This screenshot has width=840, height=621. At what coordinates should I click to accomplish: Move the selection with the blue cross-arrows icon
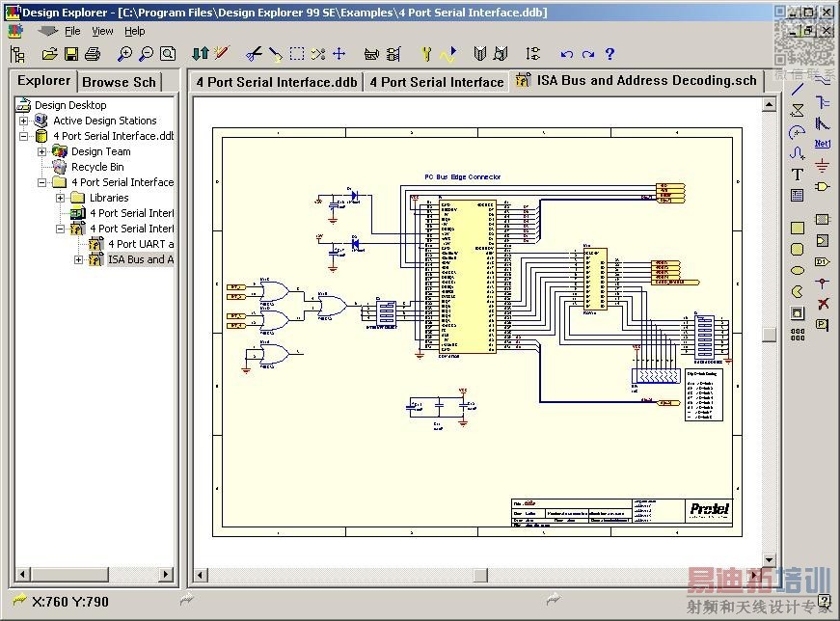(x=339, y=54)
